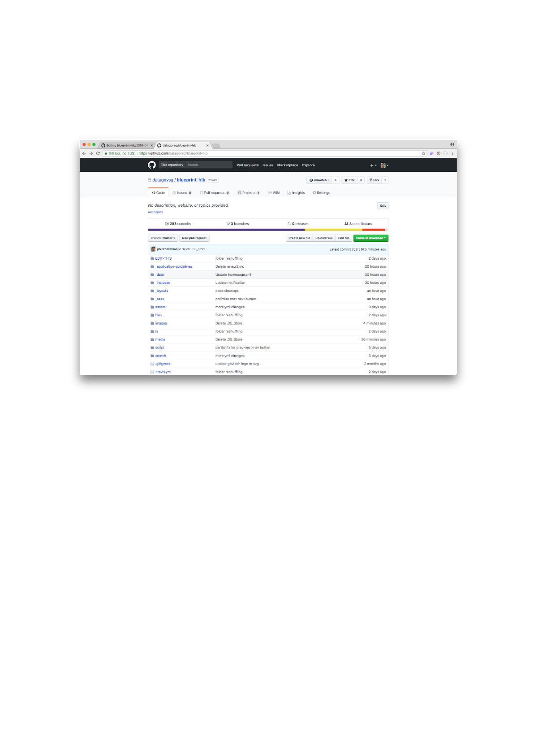Screen dimensions: 534x756
Task: Click the browser forward arrow
Action: (x=91, y=153)
